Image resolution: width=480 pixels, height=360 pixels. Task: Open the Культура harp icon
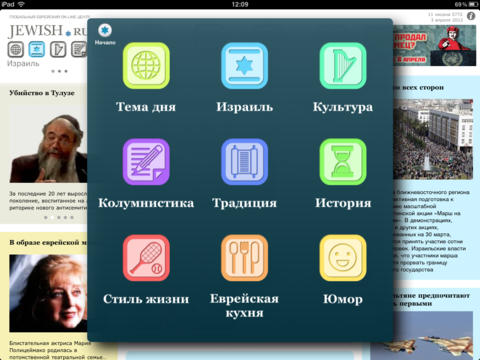pos(343,66)
